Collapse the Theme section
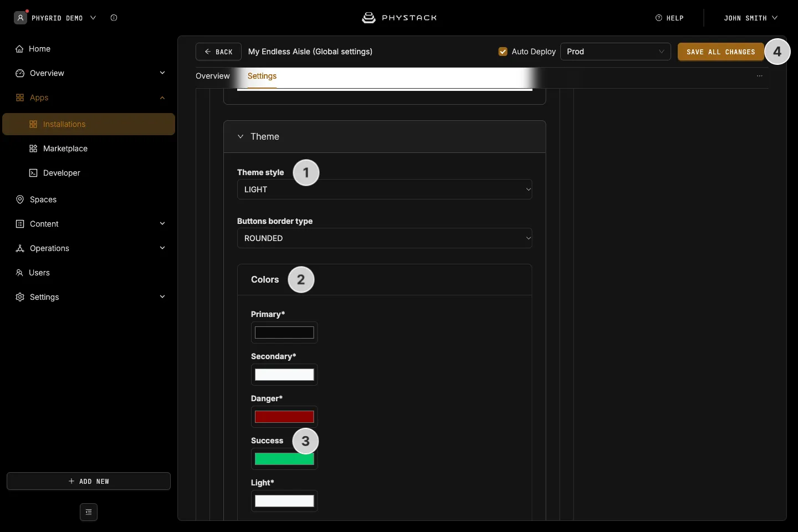Screen dimensions: 798x532 [x=241, y=136]
